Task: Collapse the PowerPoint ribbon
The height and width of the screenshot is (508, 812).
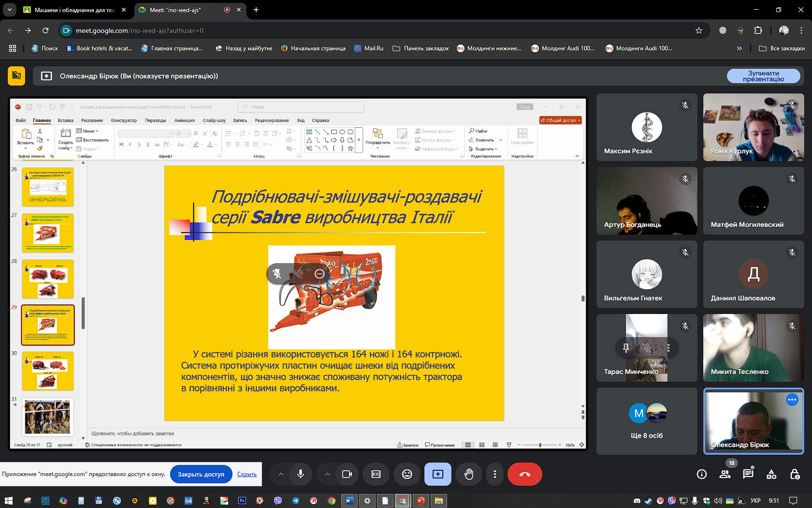Action: (577, 156)
